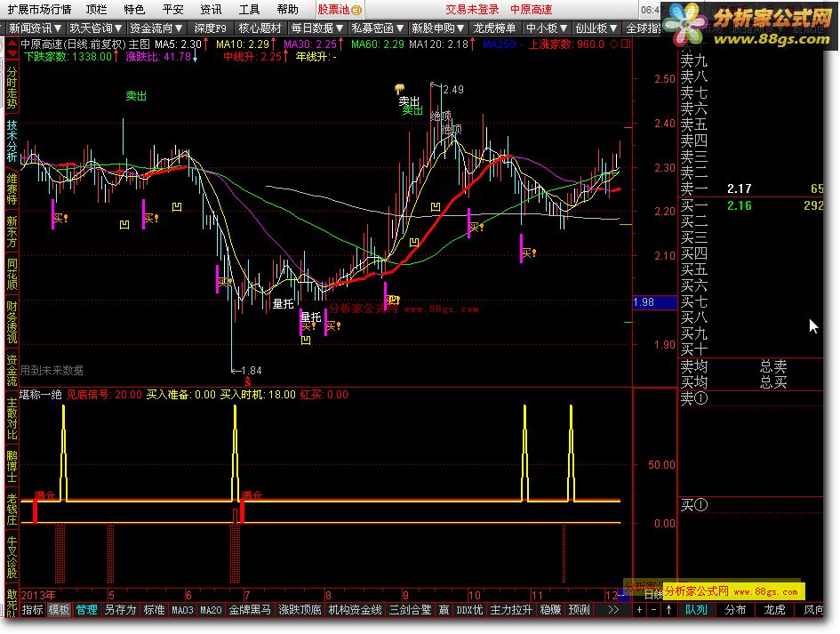This screenshot has height=634, width=840.
Task: Click 深度F9 button
Action: (210, 28)
